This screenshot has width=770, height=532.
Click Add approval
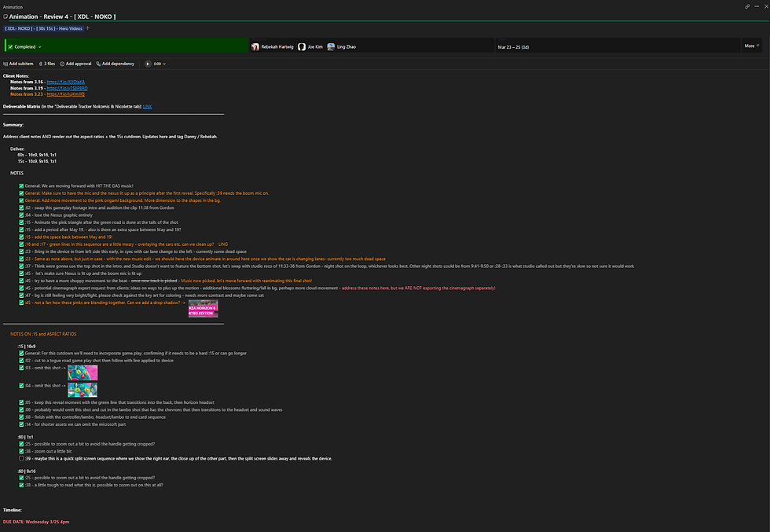click(75, 64)
